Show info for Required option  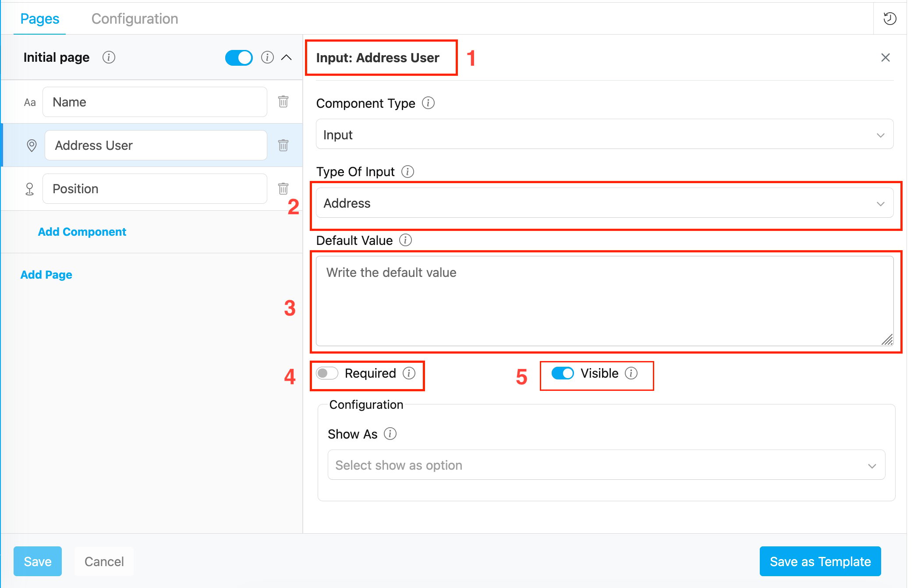tap(409, 373)
